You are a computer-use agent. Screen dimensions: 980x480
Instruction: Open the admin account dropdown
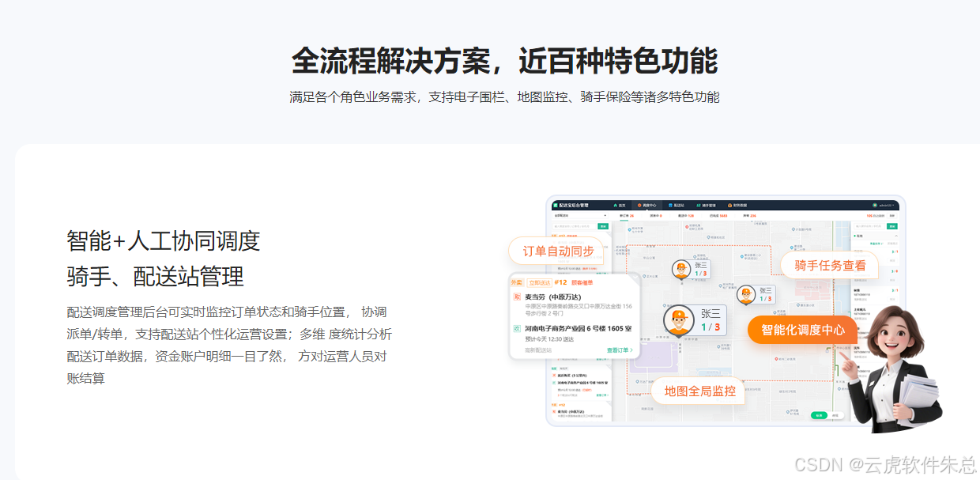[x=884, y=205]
